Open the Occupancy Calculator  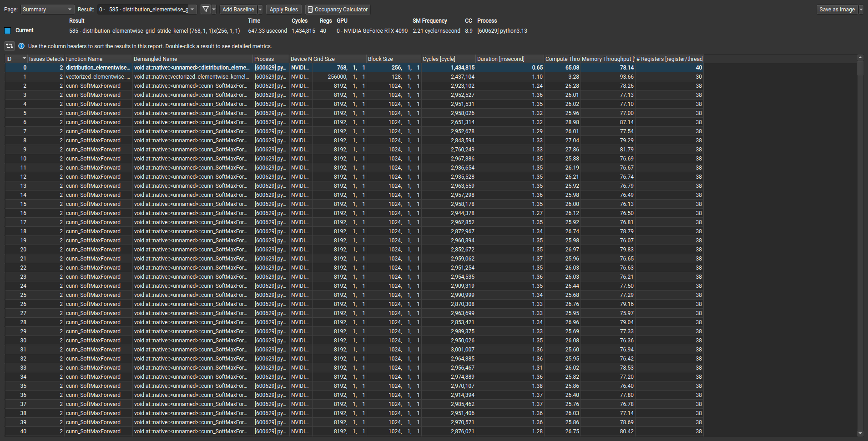click(337, 9)
